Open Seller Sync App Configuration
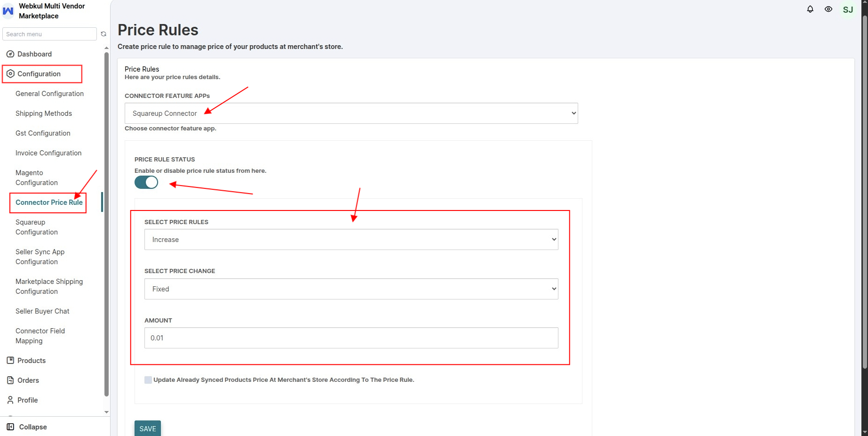Image resolution: width=868 pixels, height=436 pixels. 40,257
